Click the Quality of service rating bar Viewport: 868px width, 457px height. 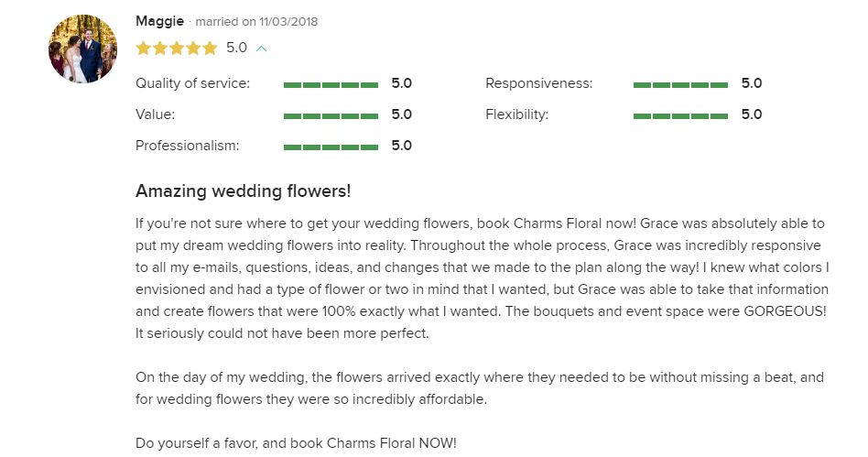click(x=331, y=84)
